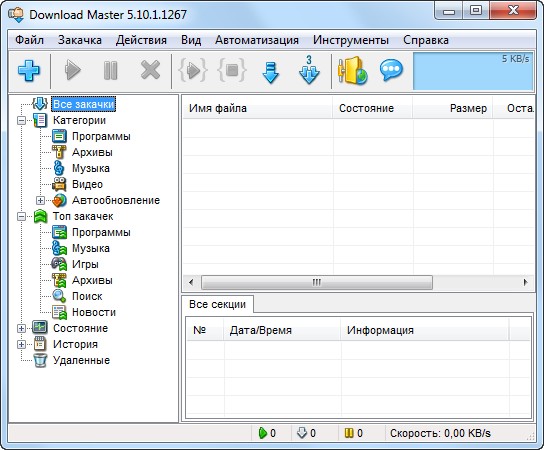Image resolution: width=544 pixels, height=450 pixels.
Task: Select Музыка under Топ закачек
Action: click(91, 248)
